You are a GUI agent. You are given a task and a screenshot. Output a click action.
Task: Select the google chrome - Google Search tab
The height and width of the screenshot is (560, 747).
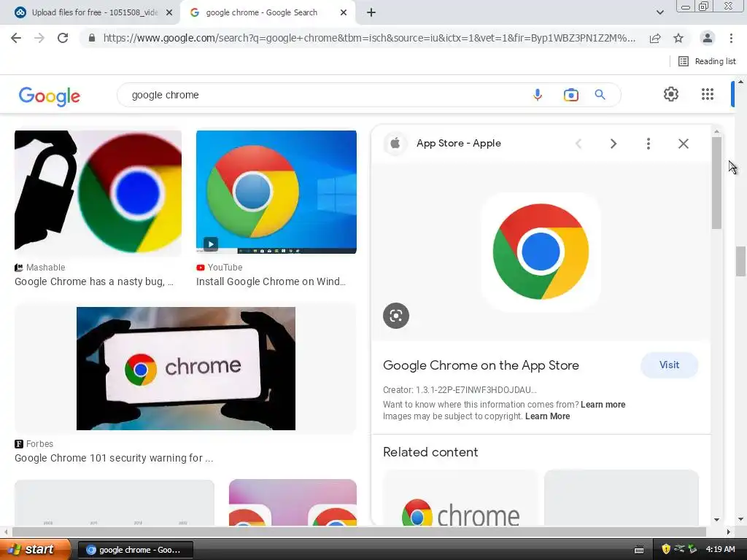click(262, 12)
